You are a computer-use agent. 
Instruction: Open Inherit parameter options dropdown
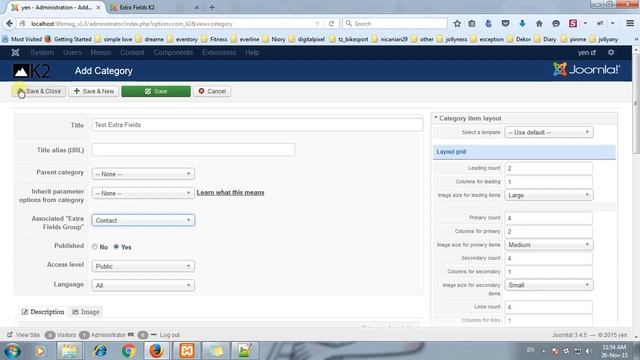[143, 193]
